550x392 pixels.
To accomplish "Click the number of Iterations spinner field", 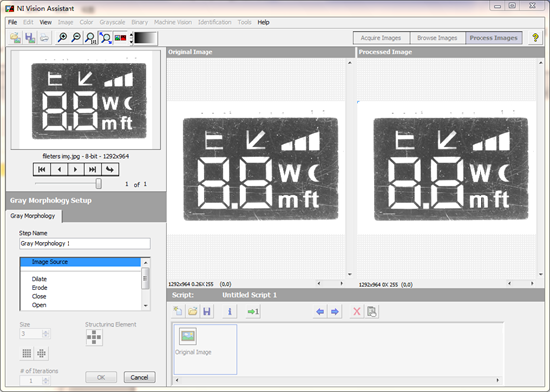I will click(x=35, y=380).
